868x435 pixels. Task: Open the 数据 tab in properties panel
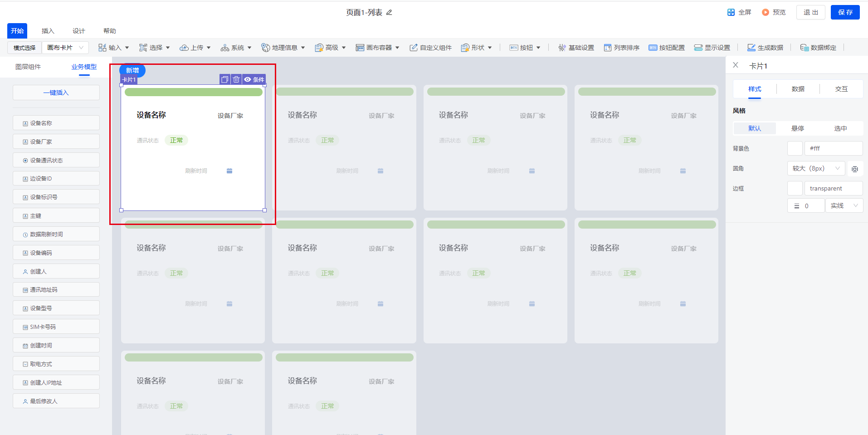pyautogui.click(x=798, y=89)
